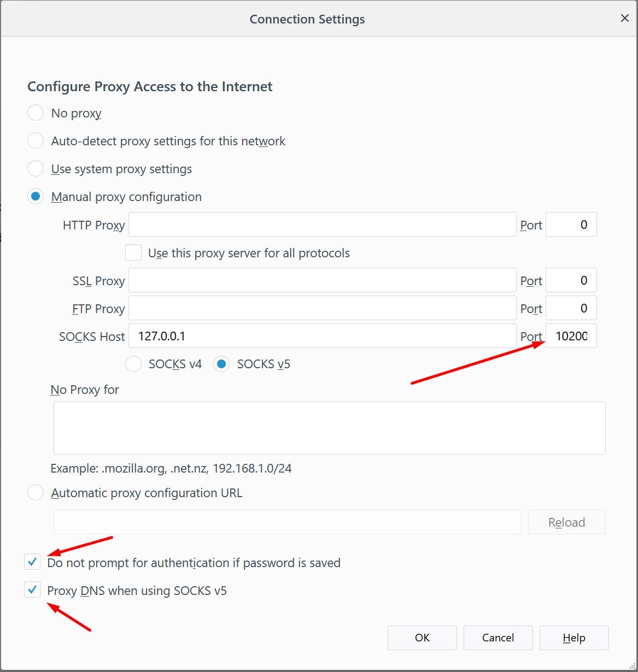Click the HTTP Proxy address field
The width and height of the screenshot is (638, 672).
[322, 225]
